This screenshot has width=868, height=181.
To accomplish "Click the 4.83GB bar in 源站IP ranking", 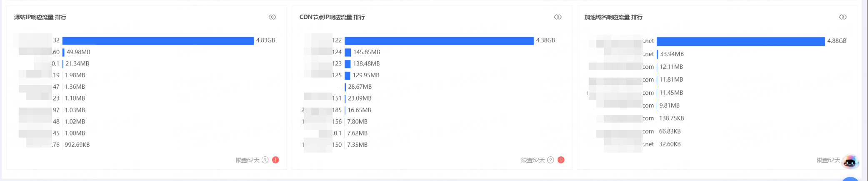I will (x=158, y=40).
